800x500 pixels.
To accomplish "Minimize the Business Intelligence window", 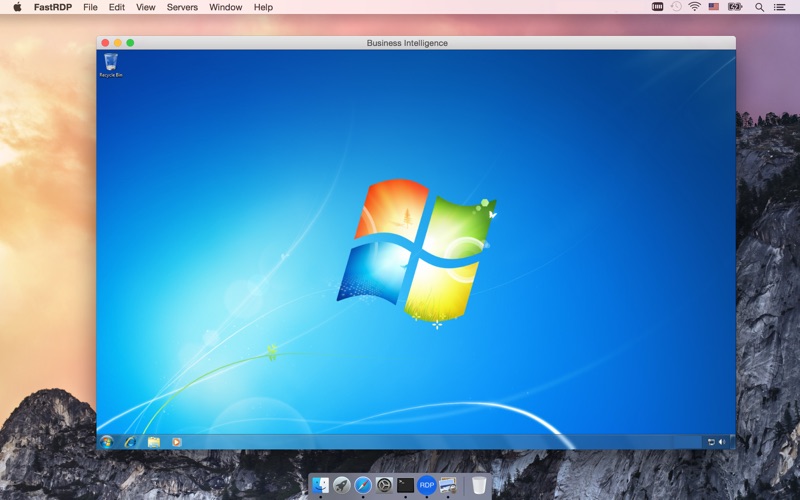I will tap(118, 43).
